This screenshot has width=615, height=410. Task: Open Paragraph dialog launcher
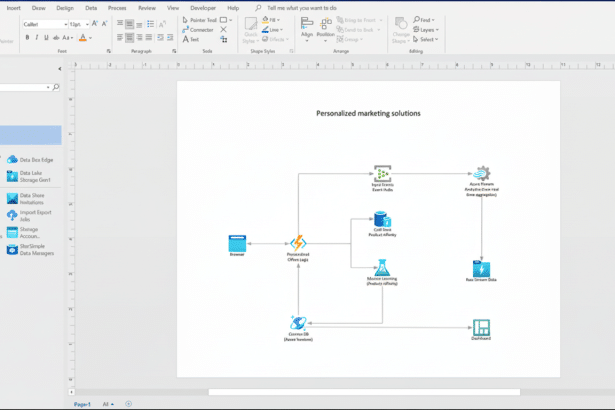coord(174,51)
